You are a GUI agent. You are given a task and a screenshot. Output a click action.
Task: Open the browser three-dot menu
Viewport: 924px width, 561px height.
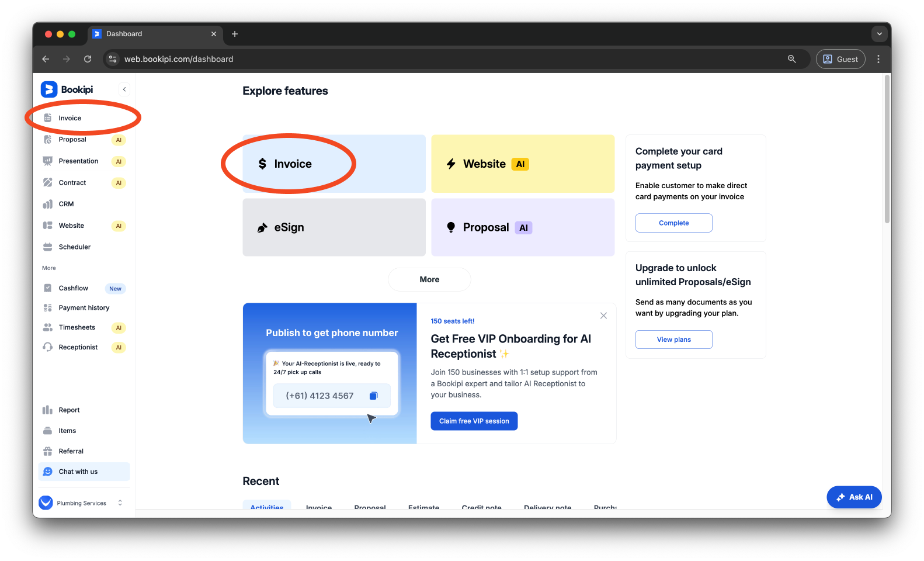tap(878, 59)
